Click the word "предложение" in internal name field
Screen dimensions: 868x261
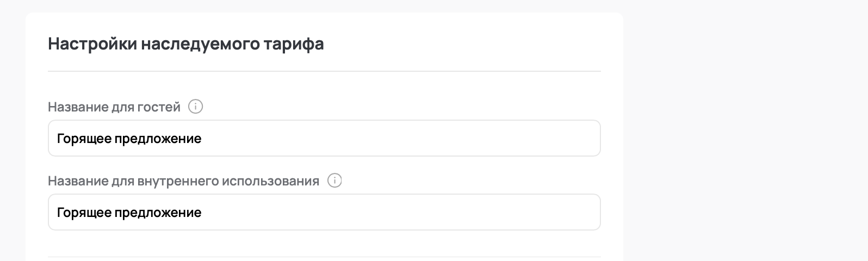[158, 212]
